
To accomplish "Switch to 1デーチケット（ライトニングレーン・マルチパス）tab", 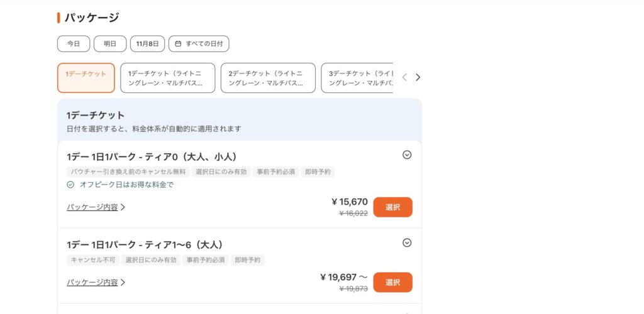I will click(x=167, y=78).
